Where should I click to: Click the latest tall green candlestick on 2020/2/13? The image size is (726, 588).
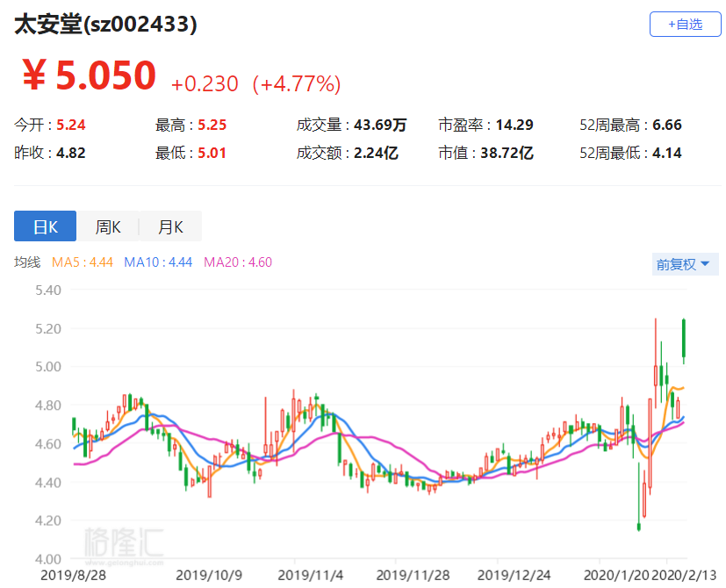[684, 339]
